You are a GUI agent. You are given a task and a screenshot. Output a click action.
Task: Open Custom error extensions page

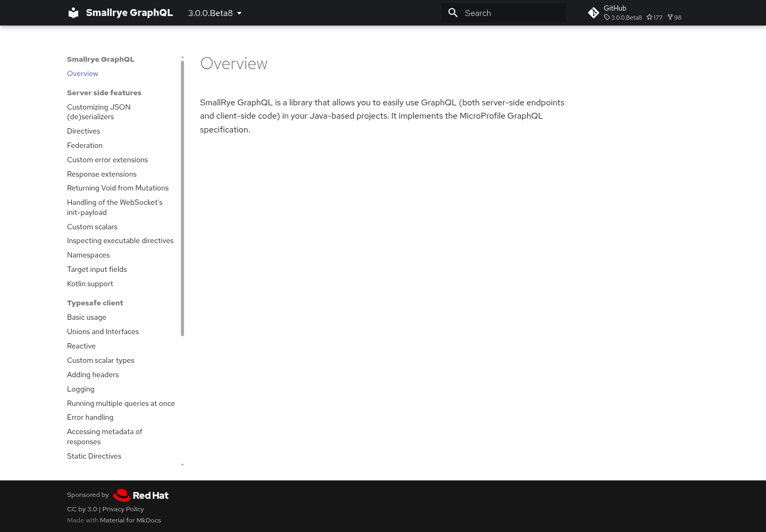pos(107,160)
